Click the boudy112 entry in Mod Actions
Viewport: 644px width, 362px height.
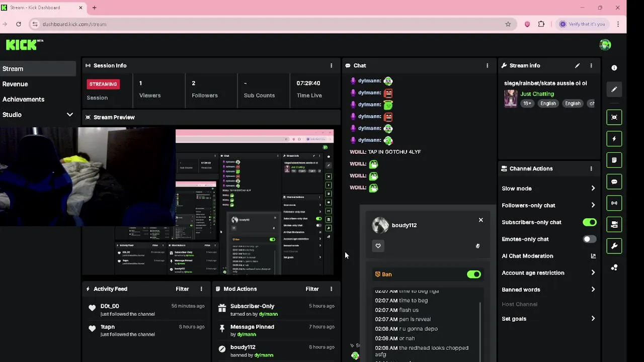[x=243, y=347]
